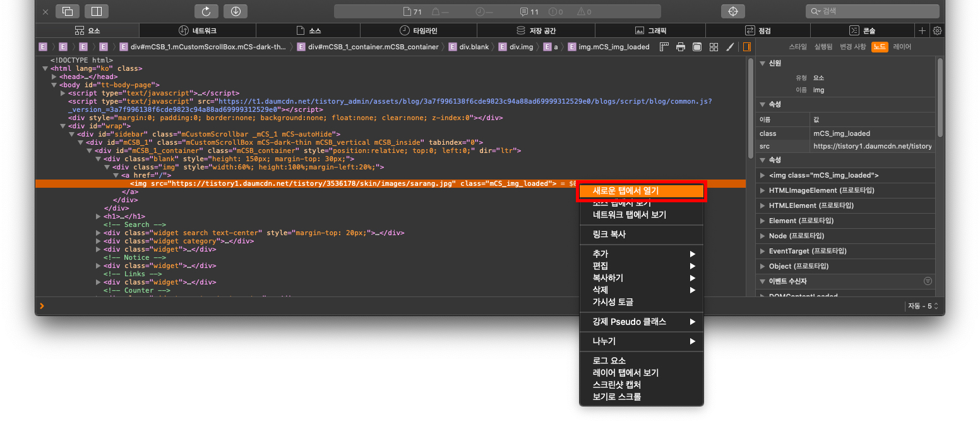Screen dimensions: 980x421
Task: Toggle the rulers icon in DOM toolbar
Action: [664, 47]
